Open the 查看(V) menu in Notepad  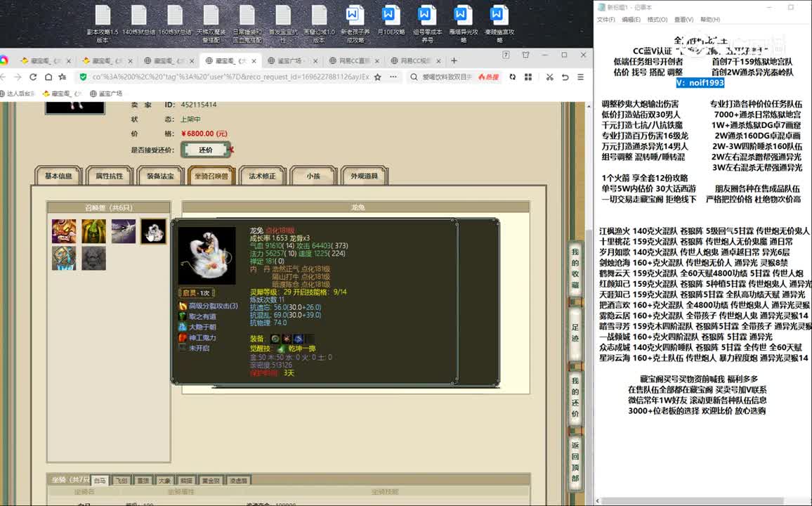[683, 20]
